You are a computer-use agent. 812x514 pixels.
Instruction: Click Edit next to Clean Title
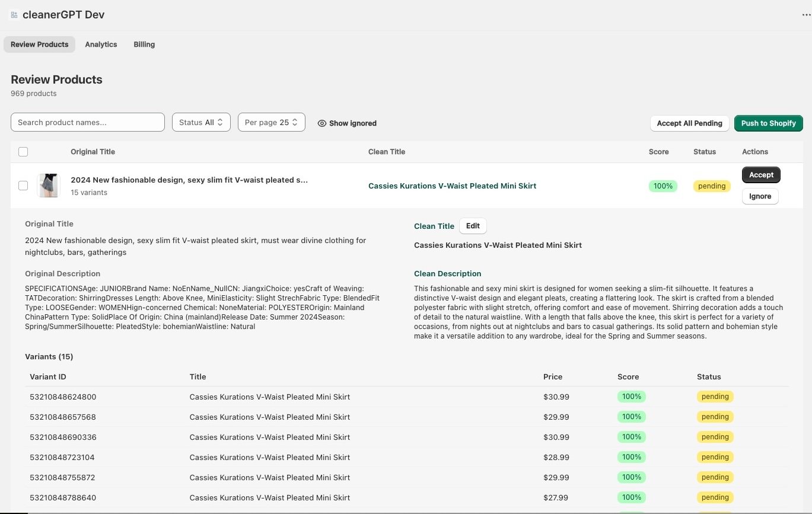pyautogui.click(x=473, y=226)
